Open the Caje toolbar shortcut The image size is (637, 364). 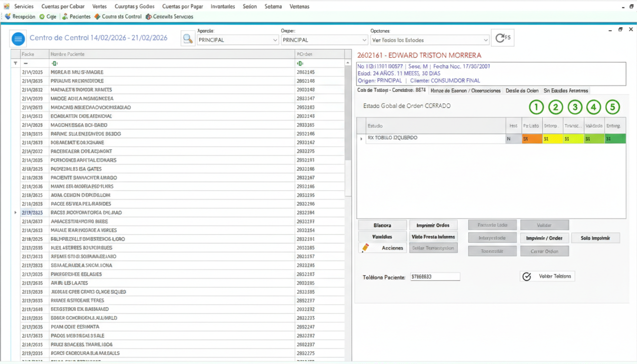[x=48, y=17]
